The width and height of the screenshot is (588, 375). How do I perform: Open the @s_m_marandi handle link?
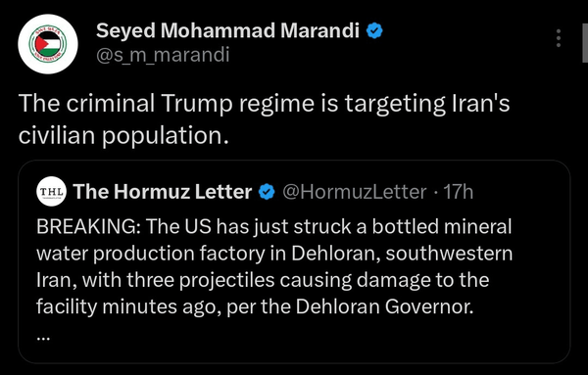click(163, 55)
